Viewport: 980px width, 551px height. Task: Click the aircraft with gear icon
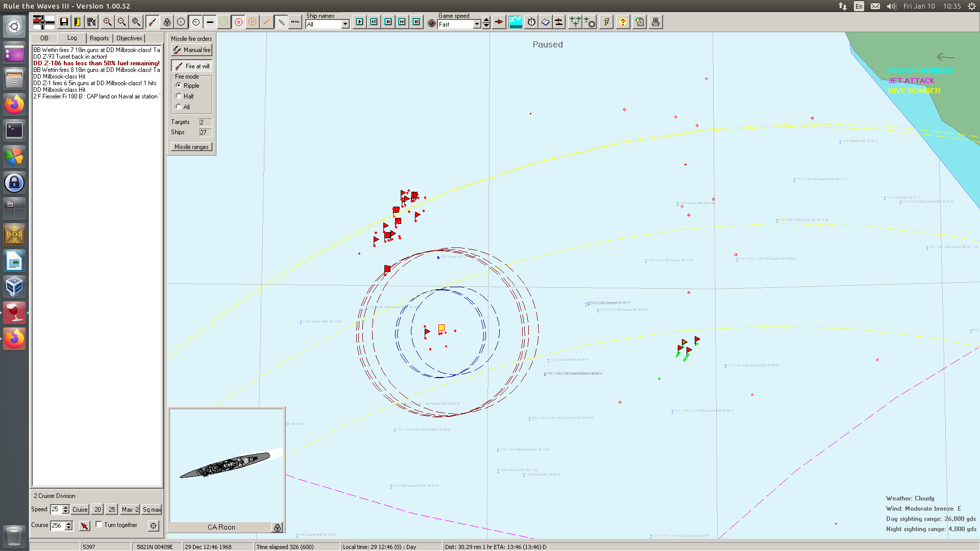click(x=590, y=22)
